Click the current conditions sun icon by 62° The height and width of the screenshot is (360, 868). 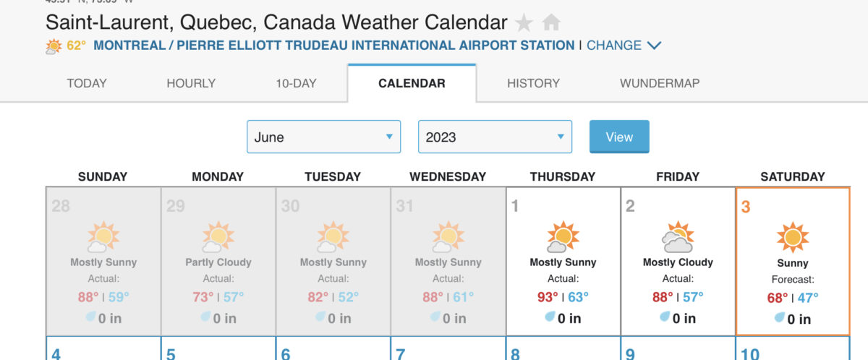pos(54,46)
